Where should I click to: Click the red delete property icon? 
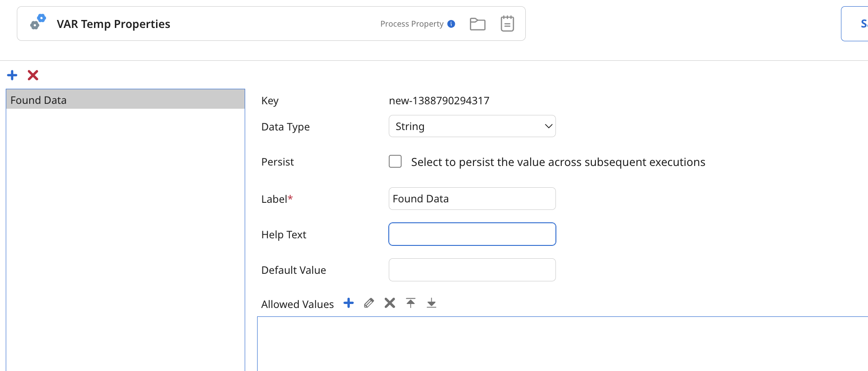tap(33, 75)
